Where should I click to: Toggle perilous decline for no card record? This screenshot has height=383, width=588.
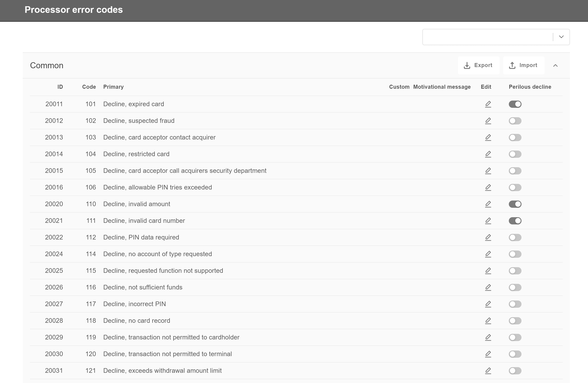coord(515,321)
